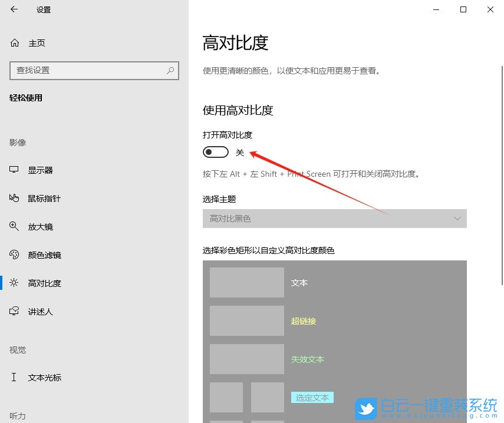504x423 pixels.
Task: Click the 文本光标 text cursor icon
Action: [x=14, y=377]
